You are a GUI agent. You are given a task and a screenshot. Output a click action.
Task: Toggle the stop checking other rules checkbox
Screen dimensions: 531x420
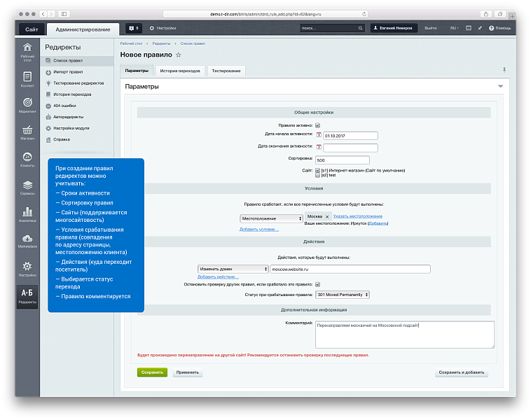click(317, 284)
